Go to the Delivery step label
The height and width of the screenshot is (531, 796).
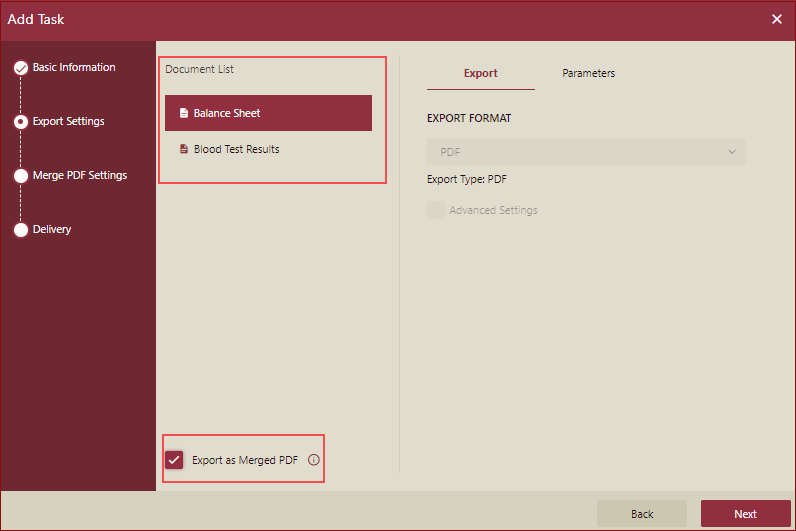tap(52, 230)
